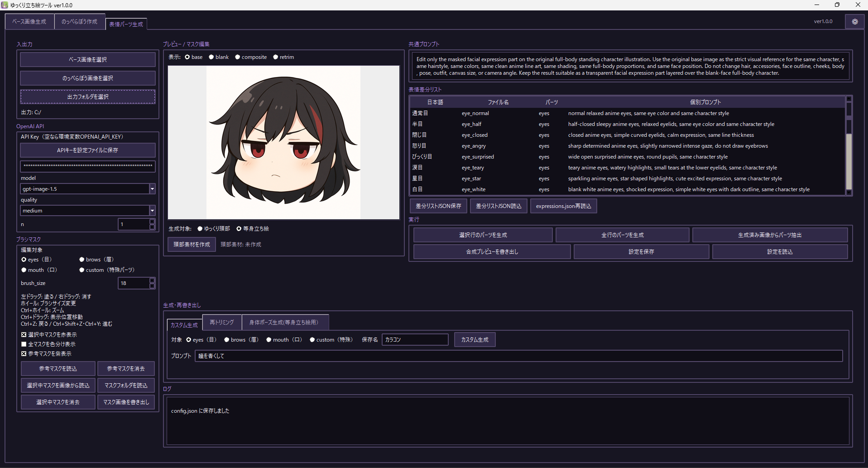Image resolution: width=868 pixels, height=468 pixels.
Task: Click the 保存名 input field
Action: [415, 340]
